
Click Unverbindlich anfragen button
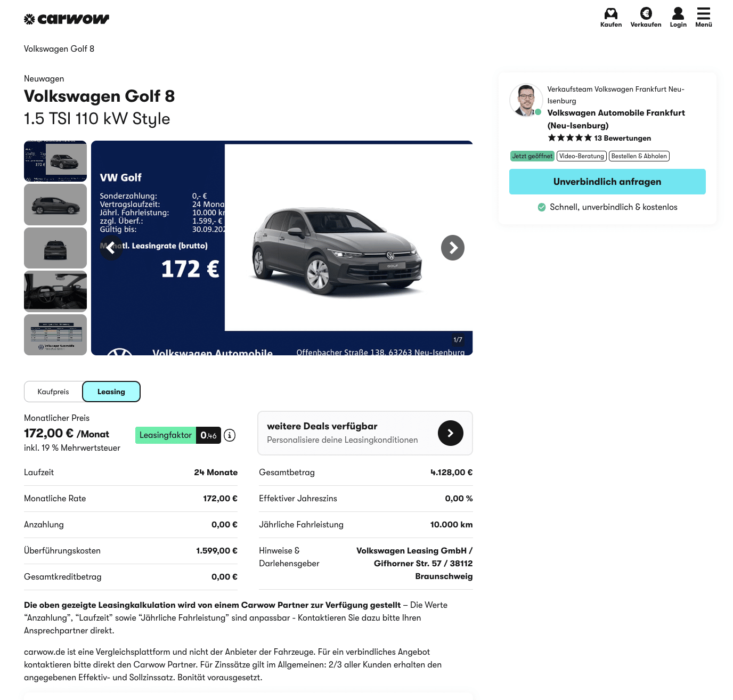607,182
